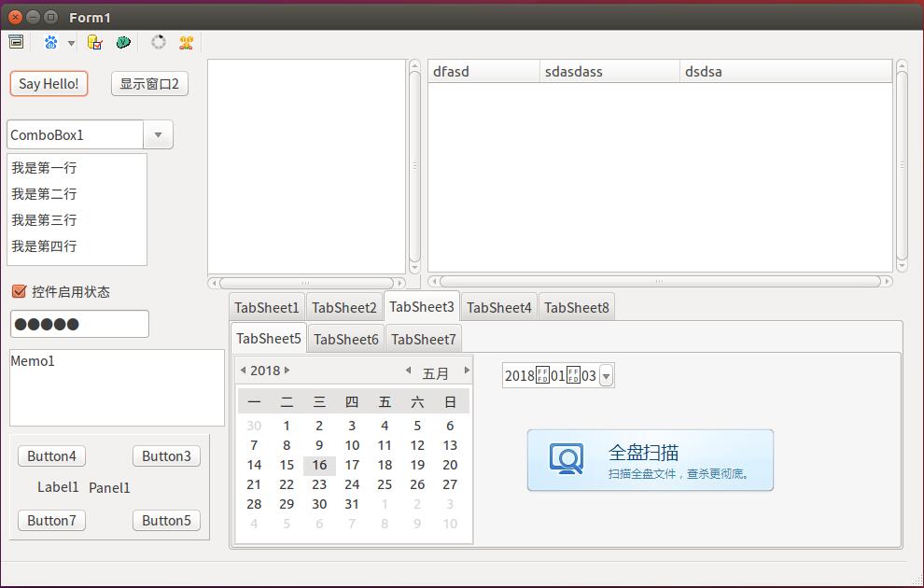Switch to the TabSheet4 tab
The image size is (924, 588).
tap(499, 307)
